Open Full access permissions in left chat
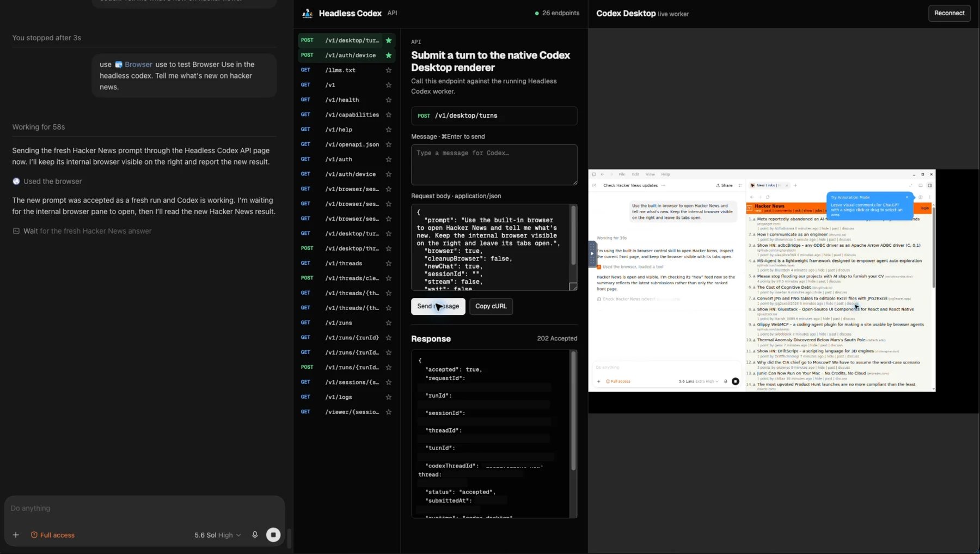980x554 pixels. tap(53, 535)
